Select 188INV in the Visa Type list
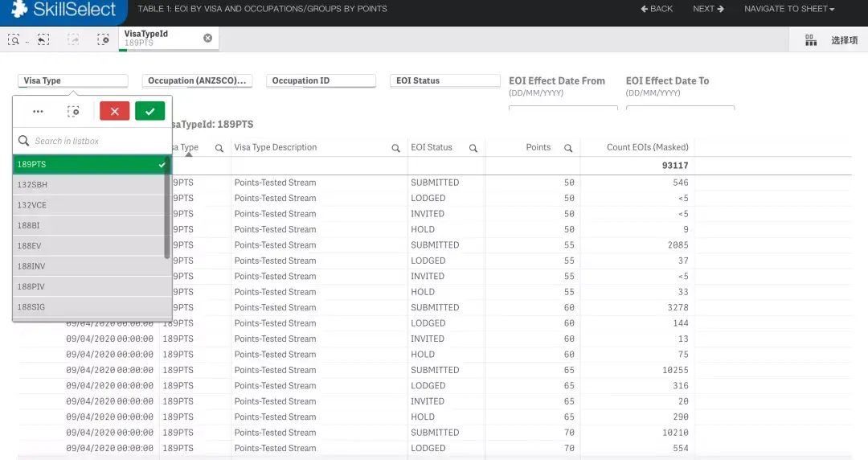Screen dimensions: 868x460 click(88, 266)
